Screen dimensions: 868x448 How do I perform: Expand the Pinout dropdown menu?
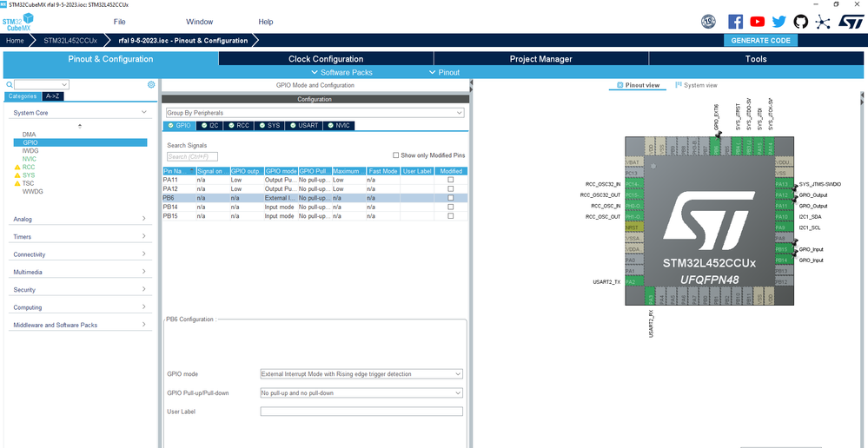click(445, 72)
